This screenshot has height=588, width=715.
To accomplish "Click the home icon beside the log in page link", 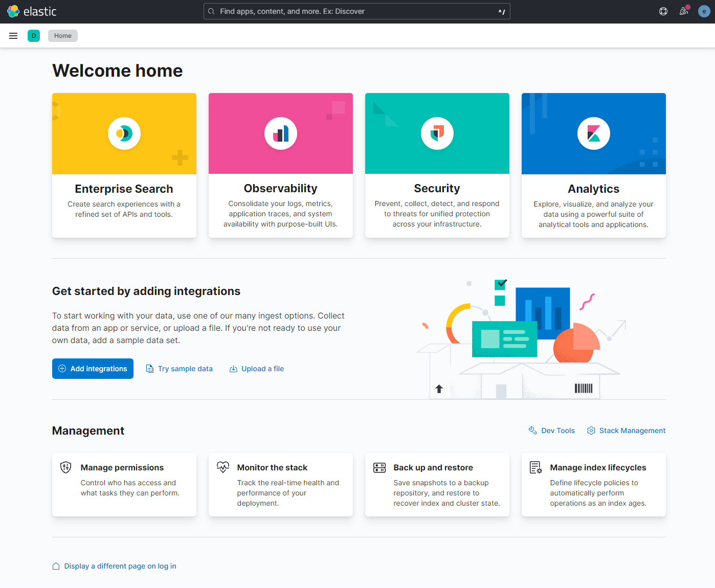I will tap(56, 566).
